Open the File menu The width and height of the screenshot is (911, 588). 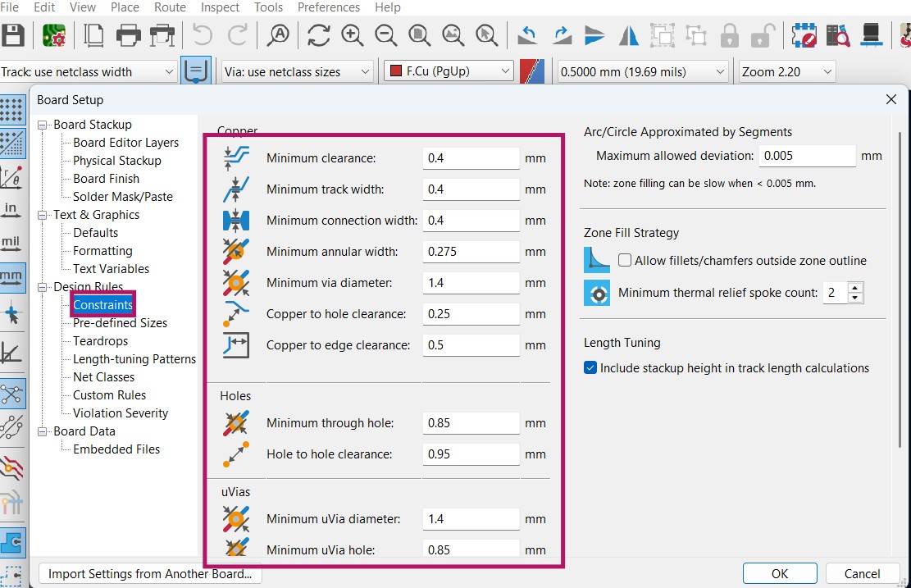click(x=9, y=7)
